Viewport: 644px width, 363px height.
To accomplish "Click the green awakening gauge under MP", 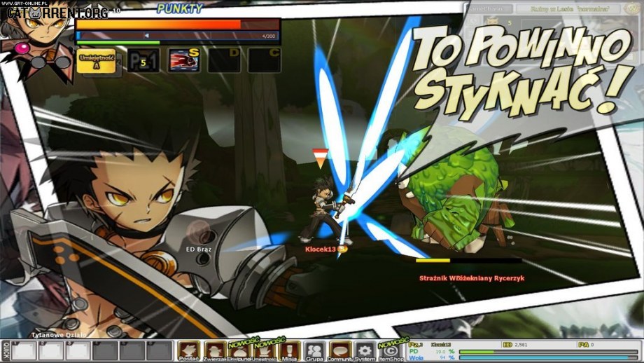I will pos(118,43).
